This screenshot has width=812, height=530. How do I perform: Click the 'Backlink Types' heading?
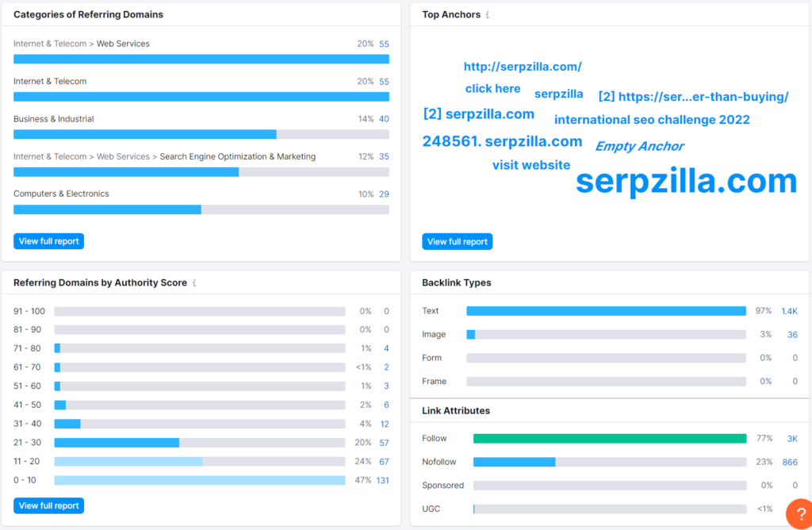(x=456, y=283)
